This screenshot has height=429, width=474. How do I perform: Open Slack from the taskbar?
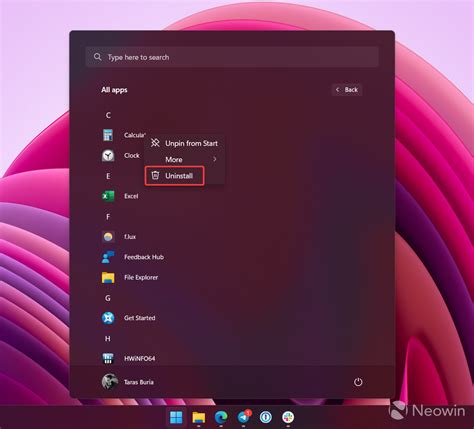tap(288, 417)
